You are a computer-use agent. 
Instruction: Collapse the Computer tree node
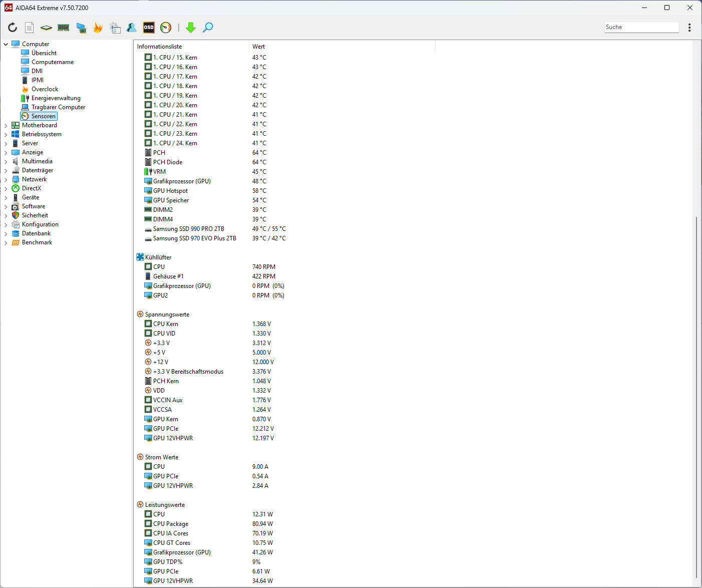(6, 44)
